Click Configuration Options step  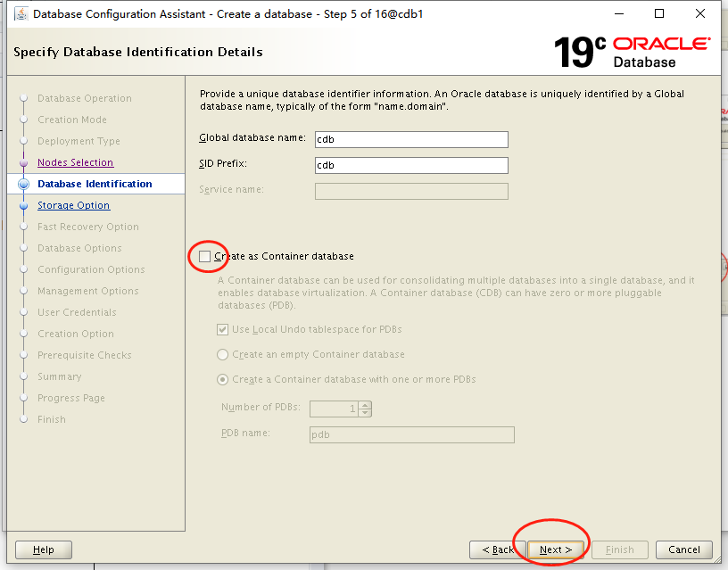[91, 269]
